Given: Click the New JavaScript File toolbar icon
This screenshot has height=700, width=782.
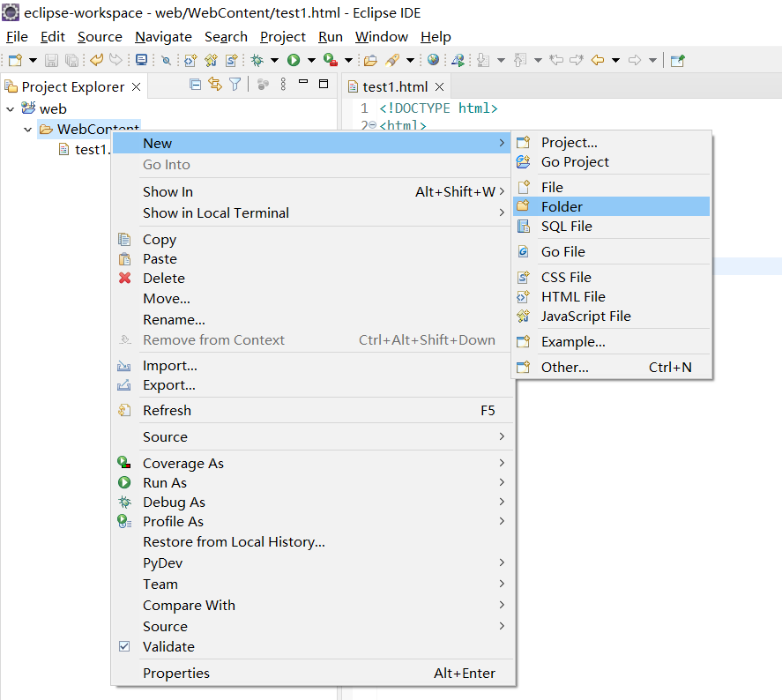Looking at the screenshot, I should [211, 60].
